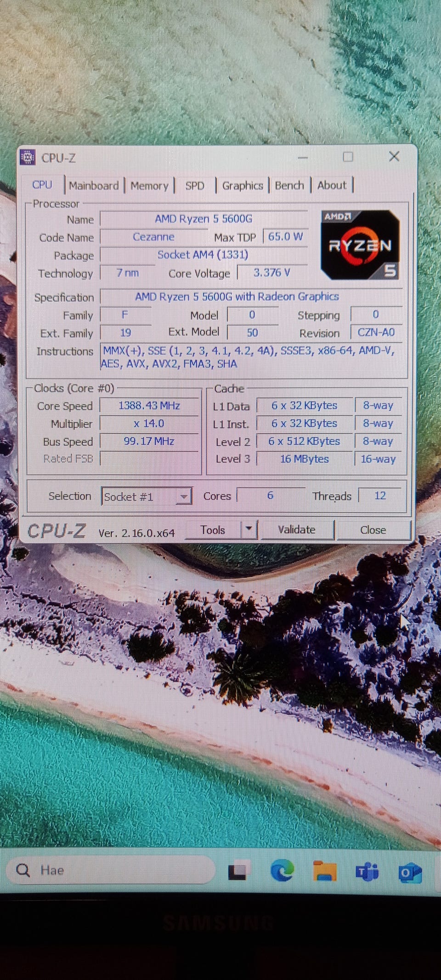Click the Level 2 value '6 x 512 KBytes'
Screen dimensions: 441x980
(304, 442)
